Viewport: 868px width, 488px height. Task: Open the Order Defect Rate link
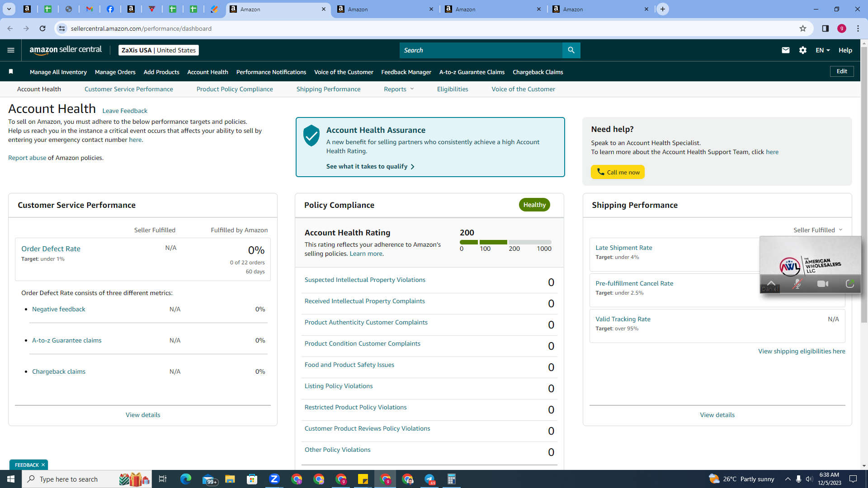pos(51,249)
